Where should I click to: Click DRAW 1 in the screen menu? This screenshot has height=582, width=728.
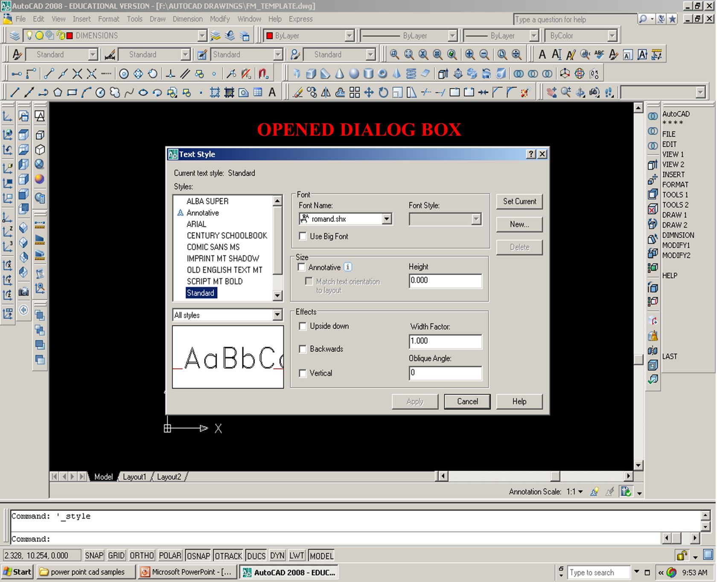[674, 215]
